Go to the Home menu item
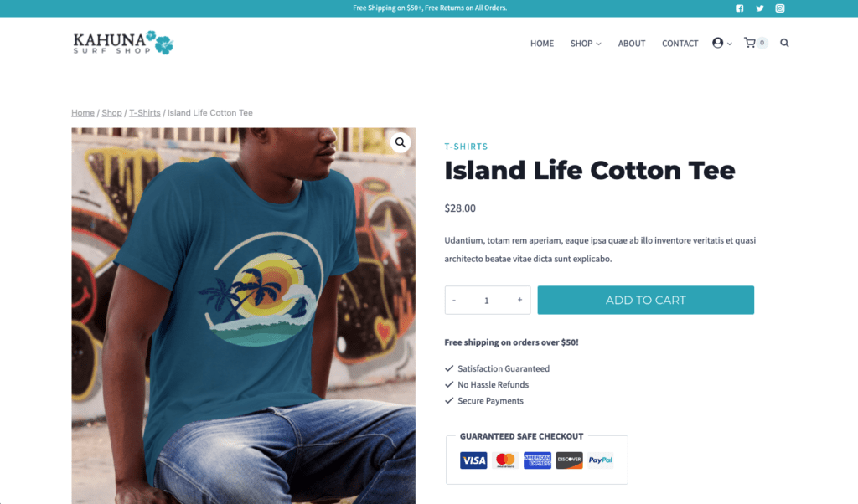This screenshot has width=858, height=504. point(542,44)
